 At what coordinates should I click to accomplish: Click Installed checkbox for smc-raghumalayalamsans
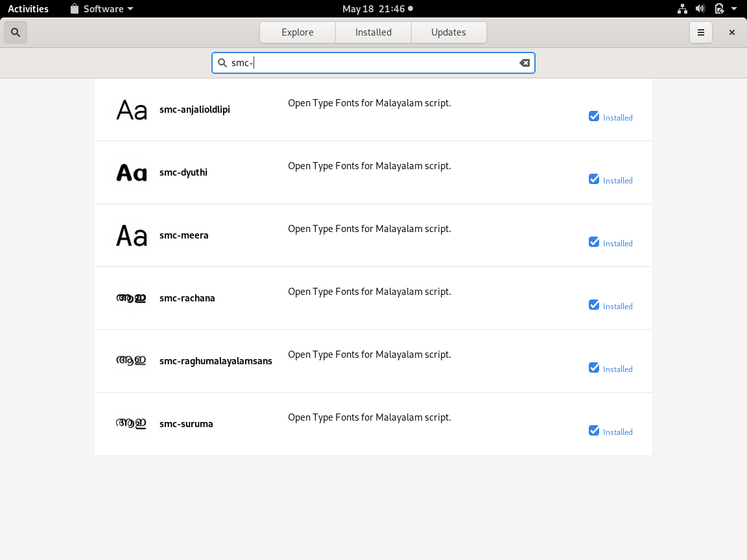[594, 368]
